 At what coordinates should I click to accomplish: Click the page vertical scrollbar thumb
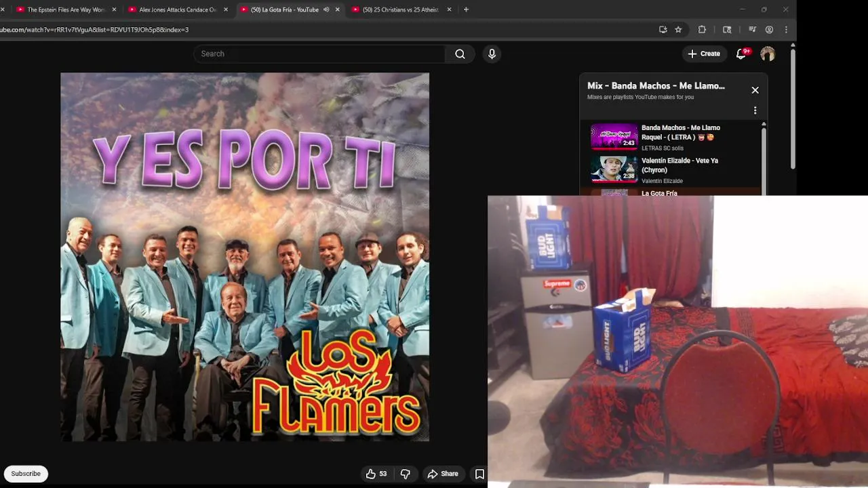pos(793,108)
